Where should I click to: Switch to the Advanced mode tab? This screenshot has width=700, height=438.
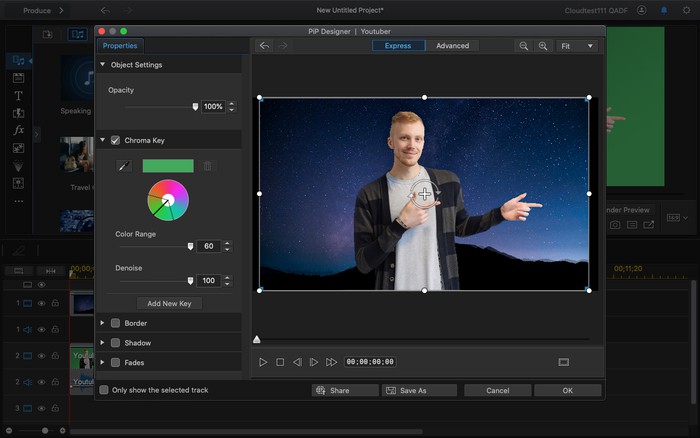452,46
